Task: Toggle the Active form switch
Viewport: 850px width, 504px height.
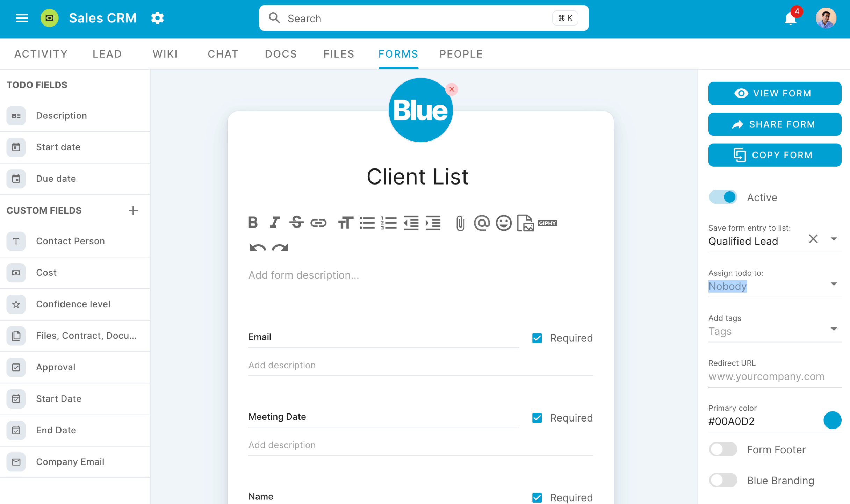Action: coord(723,197)
